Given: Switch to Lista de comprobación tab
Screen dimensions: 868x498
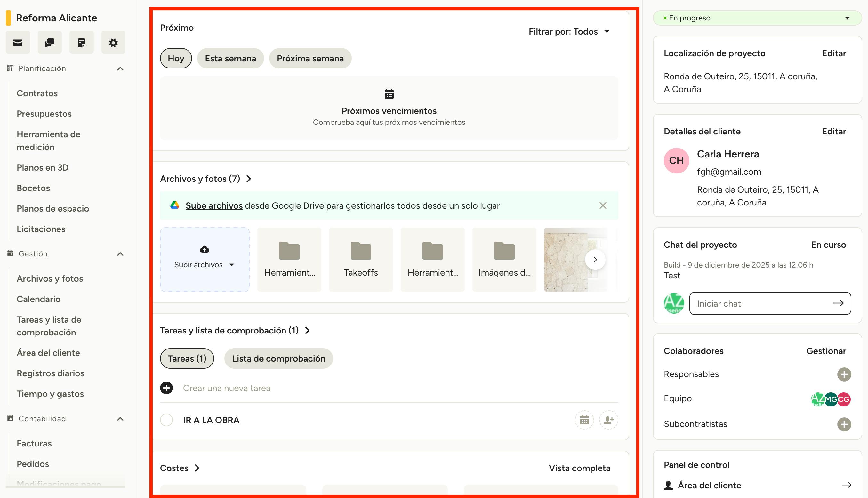Looking at the screenshot, I should pos(278,358).
